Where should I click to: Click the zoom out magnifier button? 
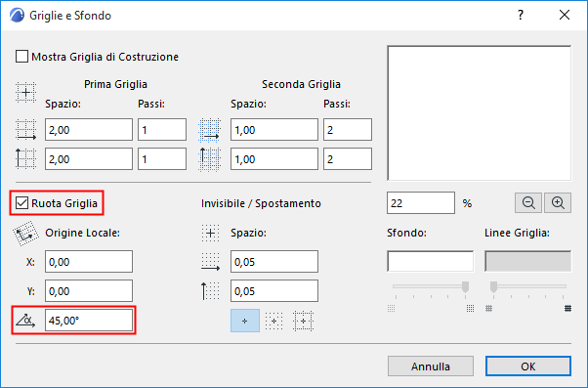click(x=528, y=203)
